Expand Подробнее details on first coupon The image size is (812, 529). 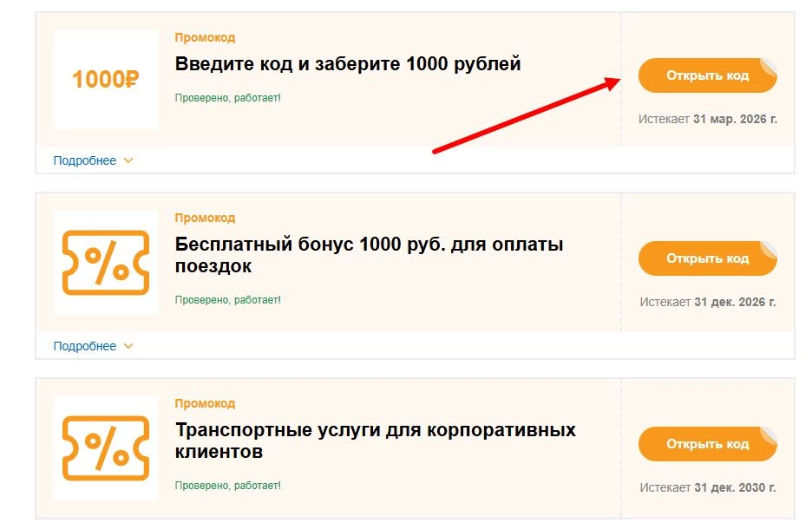[x=86, y=160]
